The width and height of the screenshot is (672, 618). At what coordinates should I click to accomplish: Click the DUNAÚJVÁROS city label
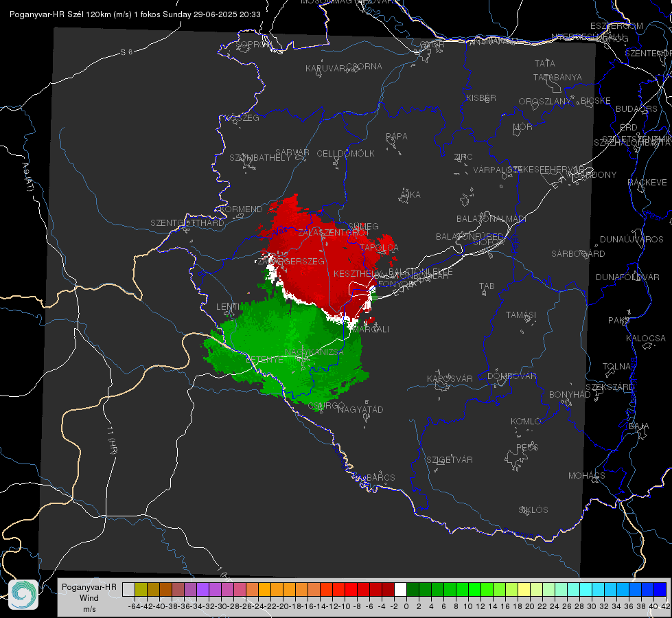(632, 240)
